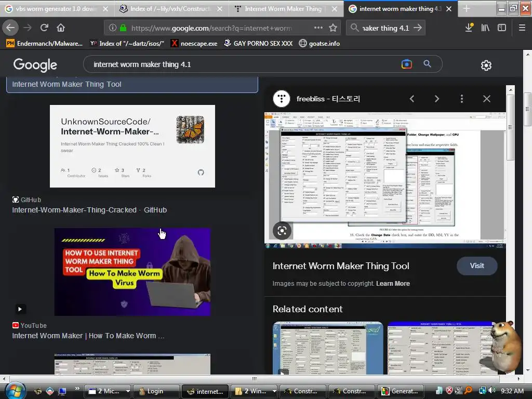Click the page horizontal scrollbar
The height and width of the screenshot is (399, 532).
point(255,379)
